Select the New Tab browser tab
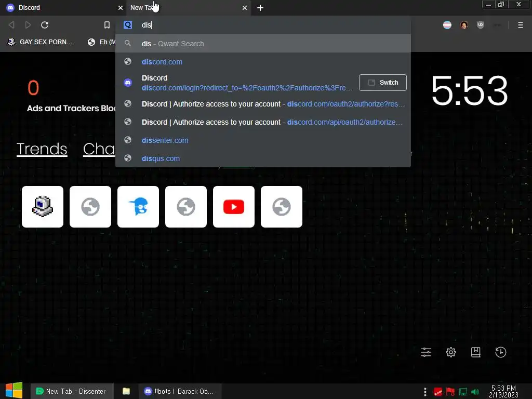Screen dimensions: 532x399 click(188, 8)
